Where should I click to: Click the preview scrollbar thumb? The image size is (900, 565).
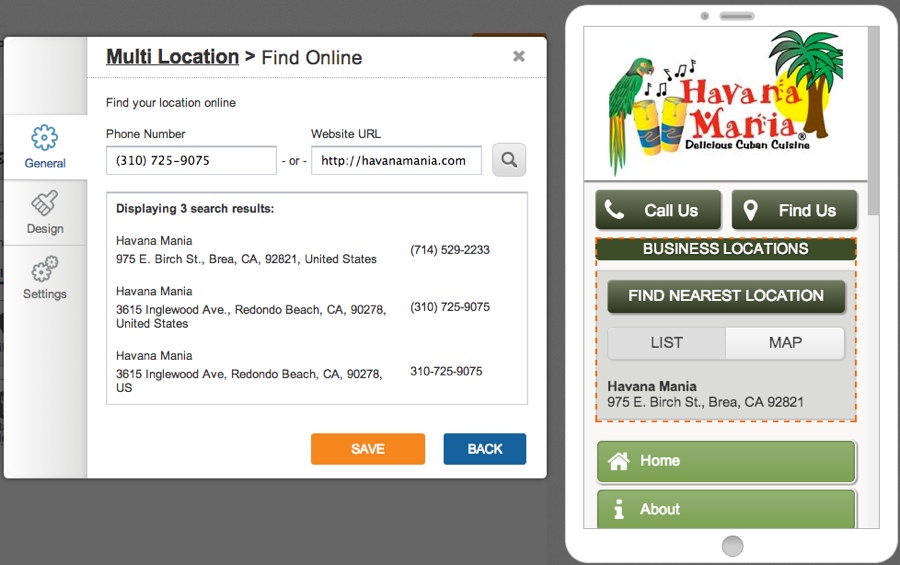(x=873, y=121)
